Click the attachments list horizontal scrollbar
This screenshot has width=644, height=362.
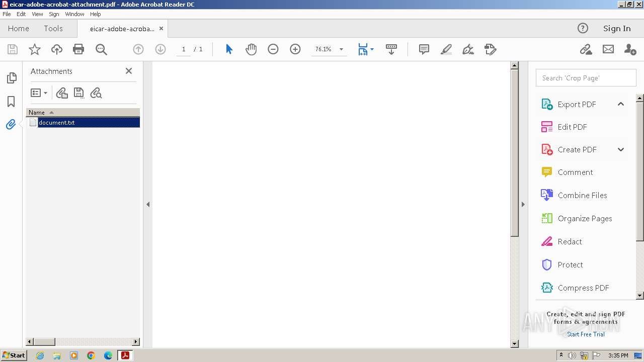pyautogui.click(x=83, y=341)
